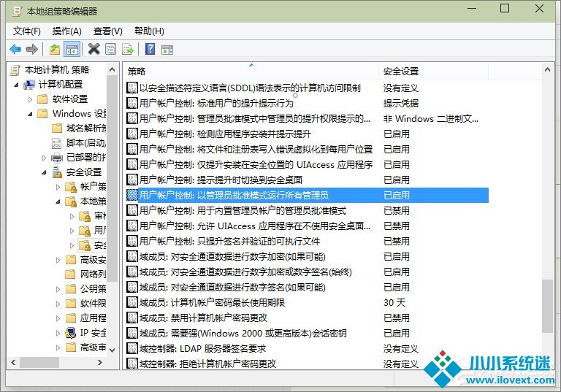Click the tree pane scroll left arrow
This screenshot has width=561, height=392.
(13, 362)
